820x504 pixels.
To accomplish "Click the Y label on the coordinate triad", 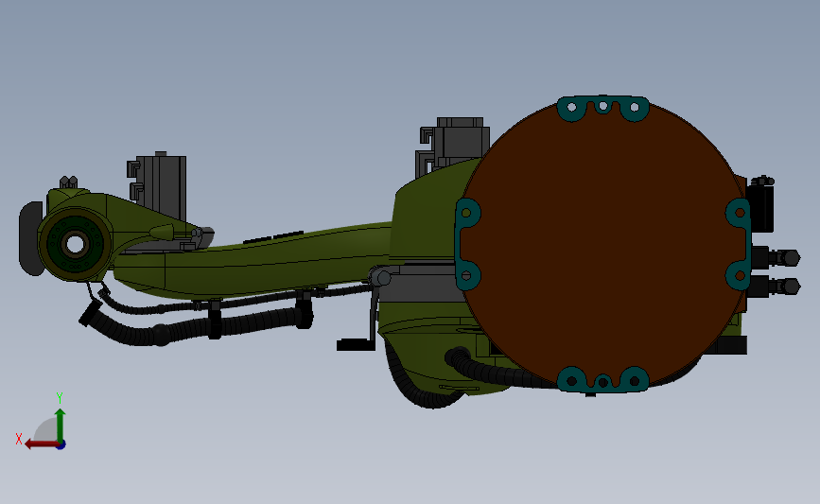I will click(x=60, y=399).
